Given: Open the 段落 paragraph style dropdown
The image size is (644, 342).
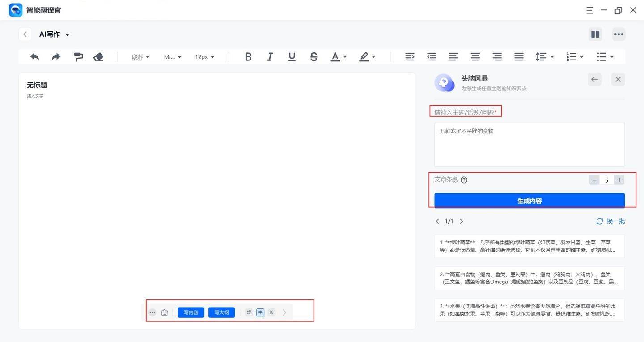Looking at the screenshot, I should (x=140, y=57).
